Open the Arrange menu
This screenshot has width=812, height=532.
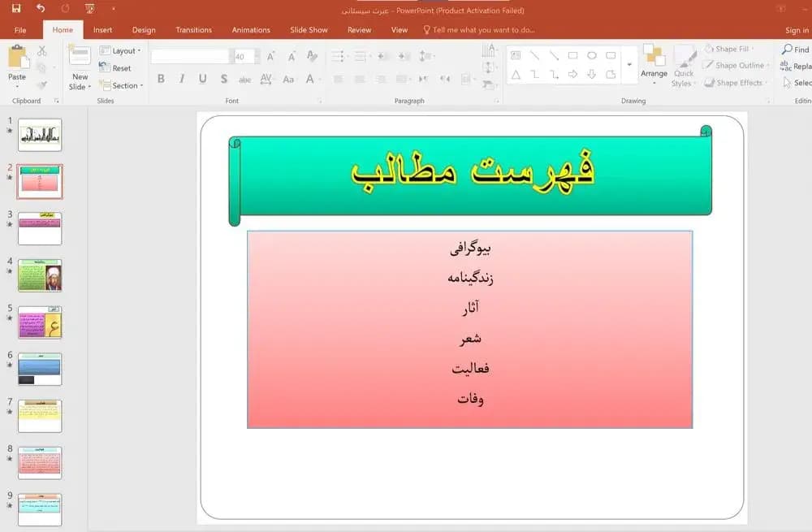coord(654,65)
